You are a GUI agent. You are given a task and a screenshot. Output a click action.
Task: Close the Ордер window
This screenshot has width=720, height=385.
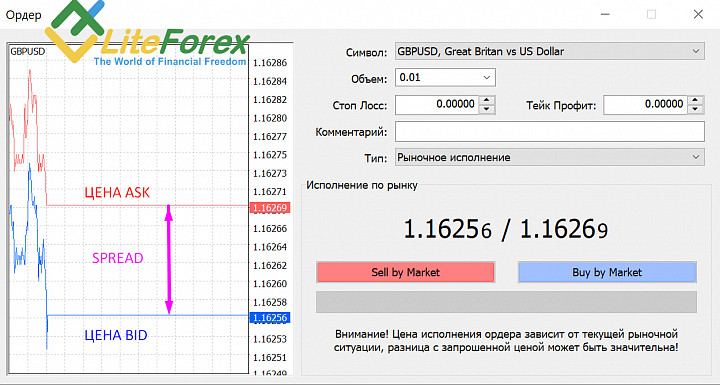(x=698, y=15)
